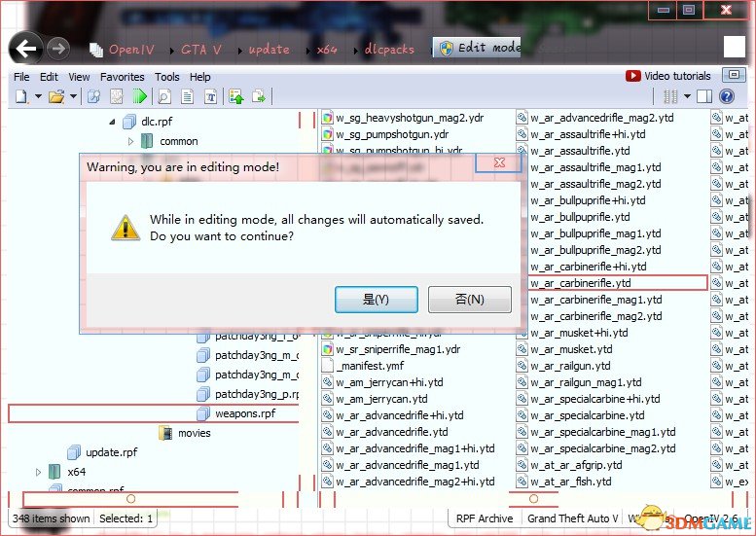Screen dimensions: 756x536
Task: Click the open folder toolbar icon
Action: 56,96
